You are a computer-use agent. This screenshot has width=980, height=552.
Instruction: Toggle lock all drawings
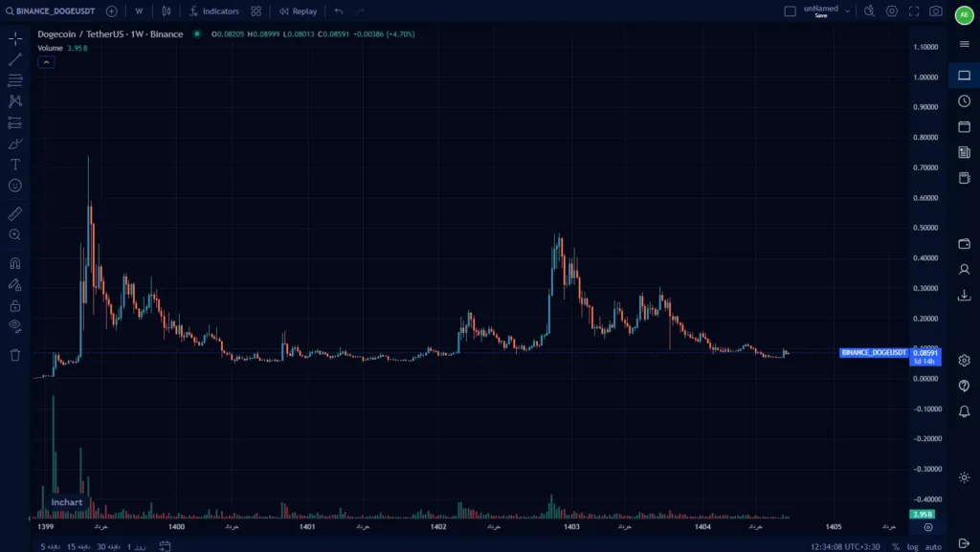(x=15, y=305)
